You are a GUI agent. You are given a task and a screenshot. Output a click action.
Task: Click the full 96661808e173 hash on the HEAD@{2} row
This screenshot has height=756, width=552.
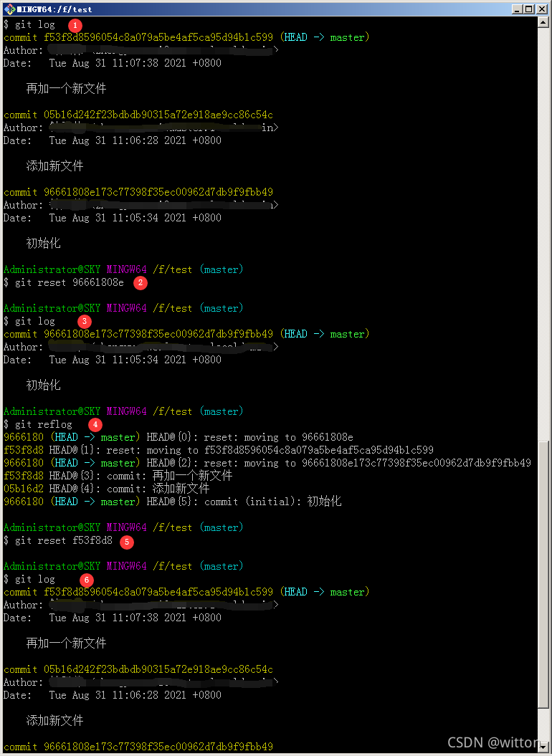[x=417, y=464]
